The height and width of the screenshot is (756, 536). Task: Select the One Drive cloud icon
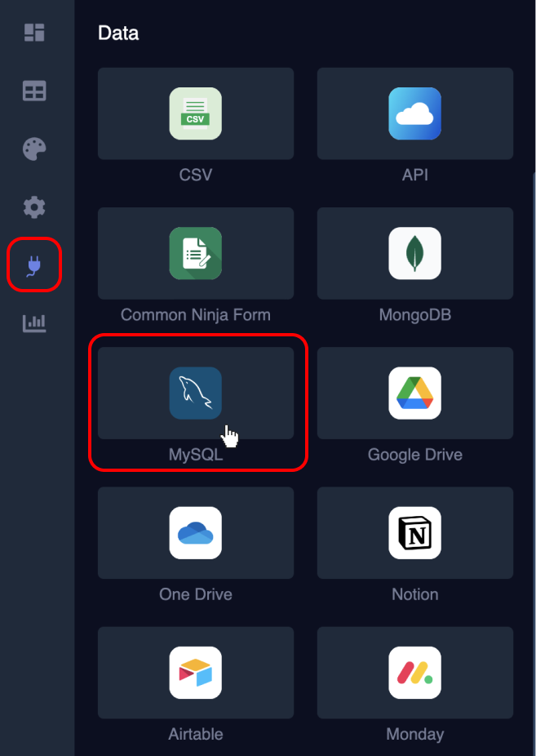[196, 533]
